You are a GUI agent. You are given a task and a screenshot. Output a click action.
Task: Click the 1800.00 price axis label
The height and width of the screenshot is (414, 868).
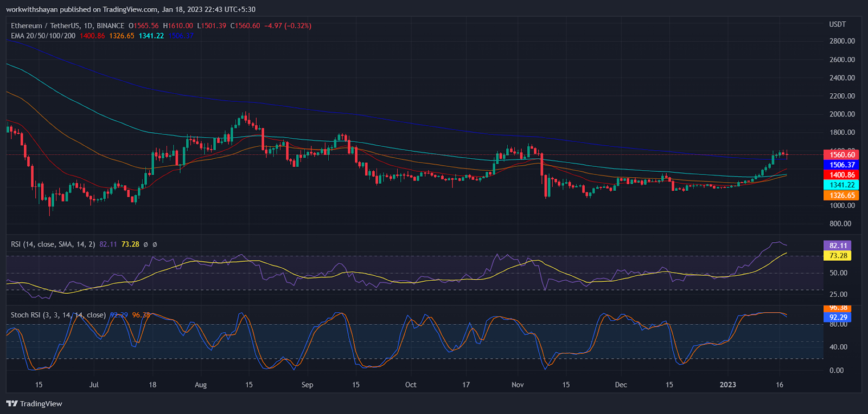(x=842, y=133)
